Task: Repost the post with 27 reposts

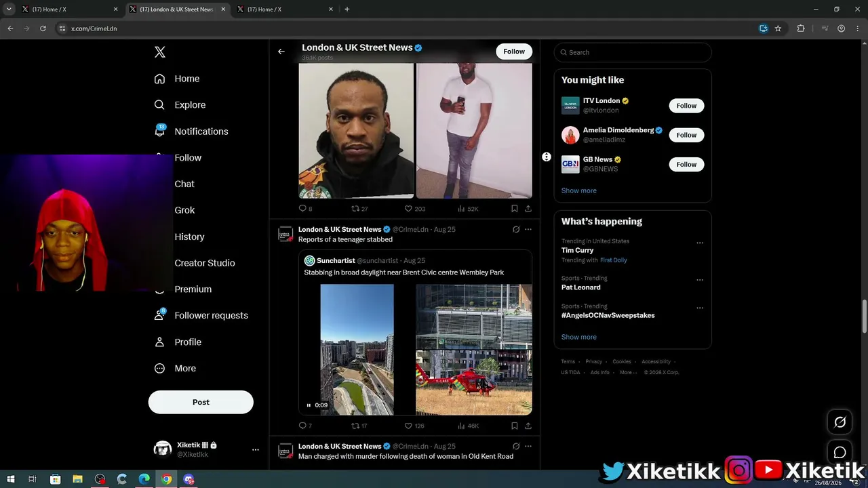Action: point(355,209)
